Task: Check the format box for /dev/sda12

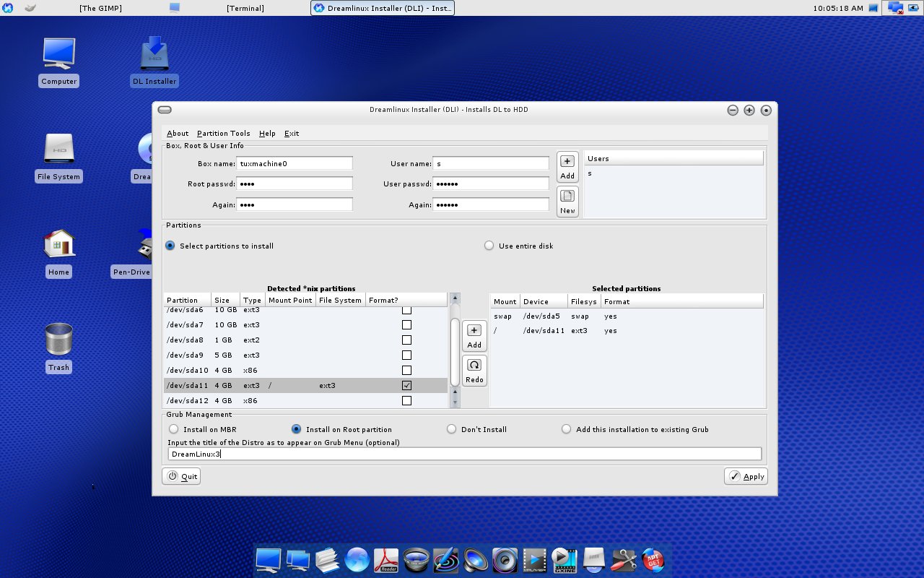Action: [x=406, y=401]
